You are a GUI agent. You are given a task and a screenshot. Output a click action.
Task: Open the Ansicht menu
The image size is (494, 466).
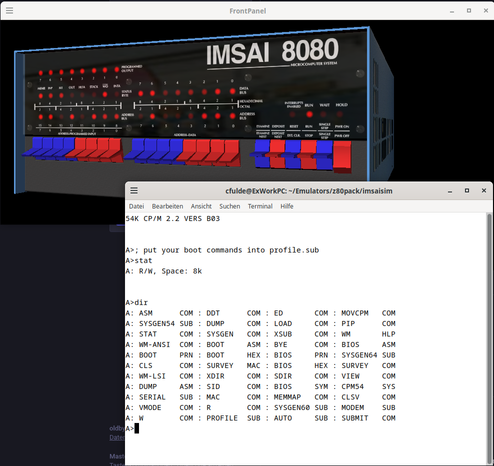click(x=201, y=206)
